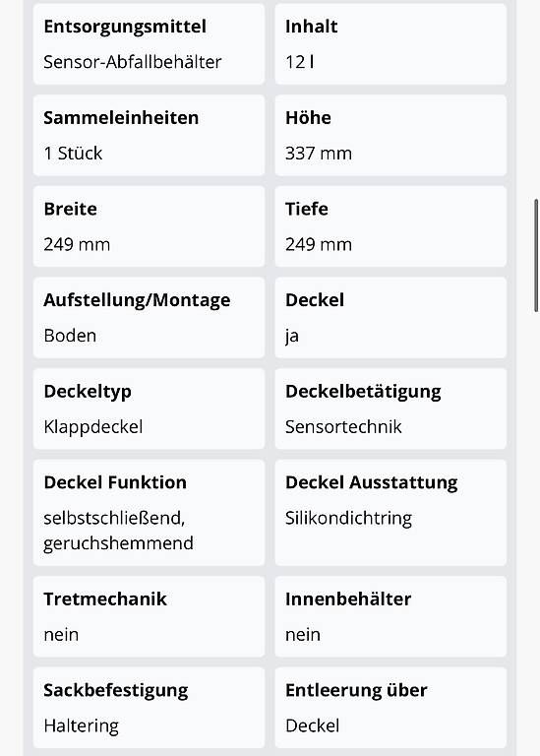Click the vertical scrollbar thumb
Screen dimensions: 540x756
tap(536, 255)
